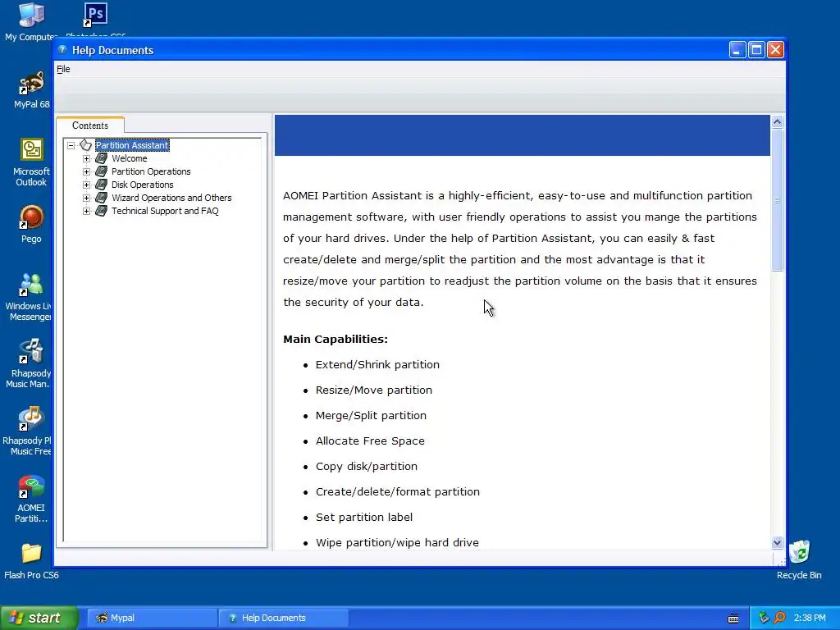Click the 'Main Capabilities:' heading
Screen dimensions: 840x630
pyautogui.click(x=336, y=339)
